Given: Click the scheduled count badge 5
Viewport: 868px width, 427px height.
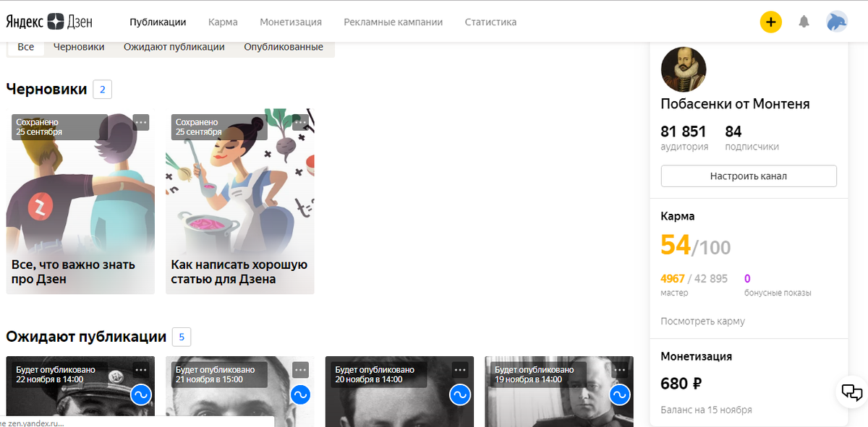Looking at the screenshot, I should point(182,337).
